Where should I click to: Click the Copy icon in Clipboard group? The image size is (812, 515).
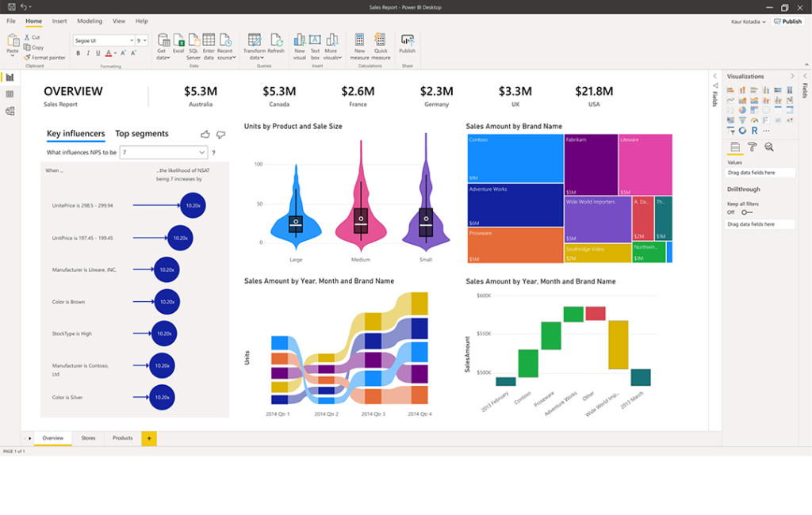pyautogui.click(x=27, y=47)
